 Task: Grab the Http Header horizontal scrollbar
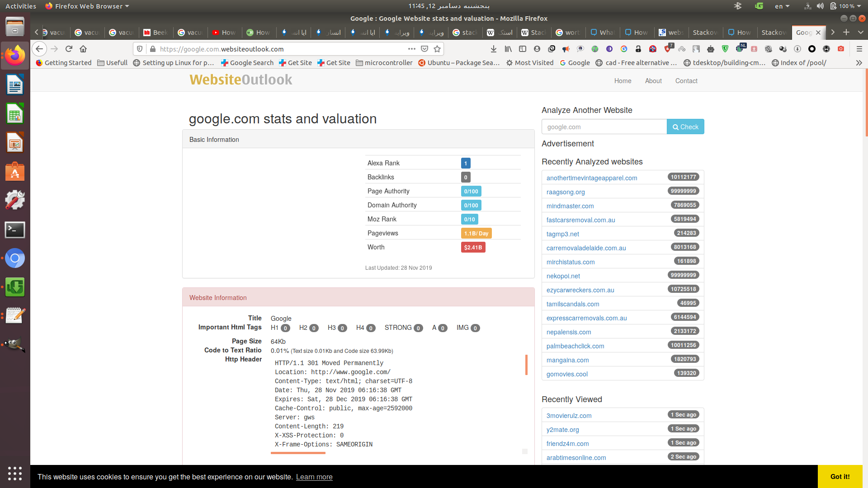[x=298, y=453]
